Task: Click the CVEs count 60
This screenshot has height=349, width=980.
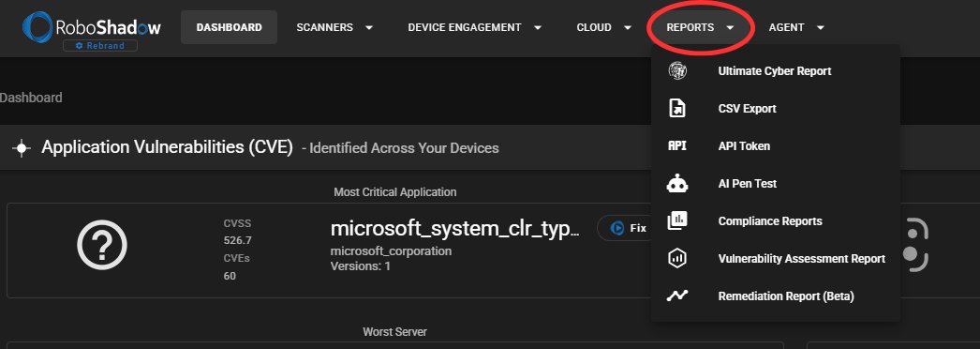Action: 230,275
